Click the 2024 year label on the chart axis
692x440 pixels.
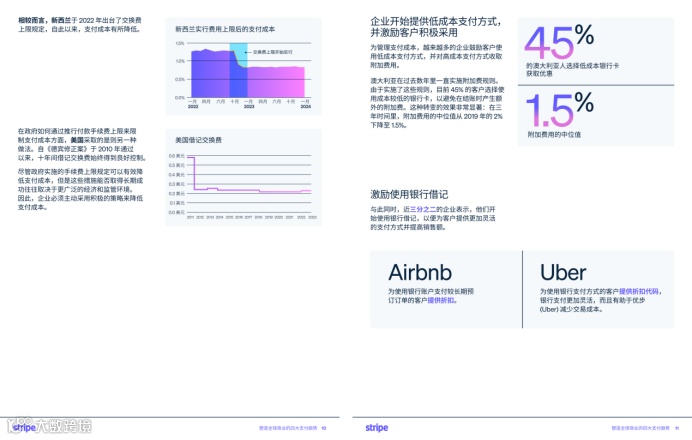[305, 106]
